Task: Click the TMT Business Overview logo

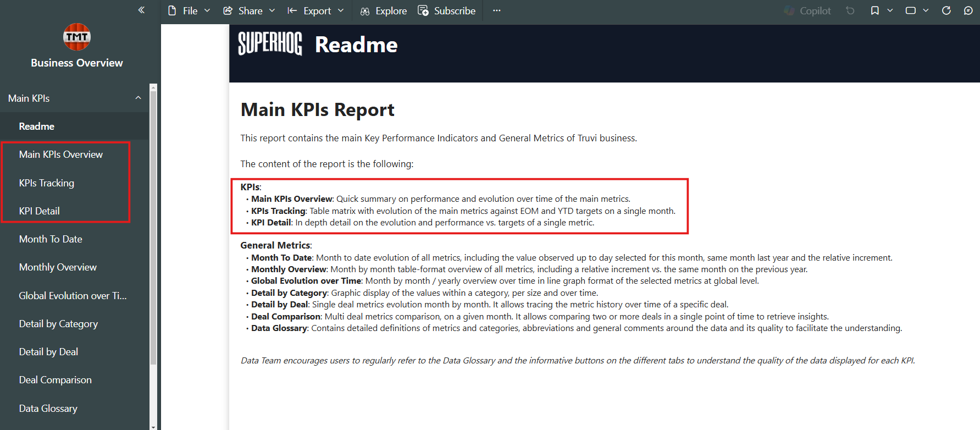Action: pyautogui.click(x=77, y=37)
